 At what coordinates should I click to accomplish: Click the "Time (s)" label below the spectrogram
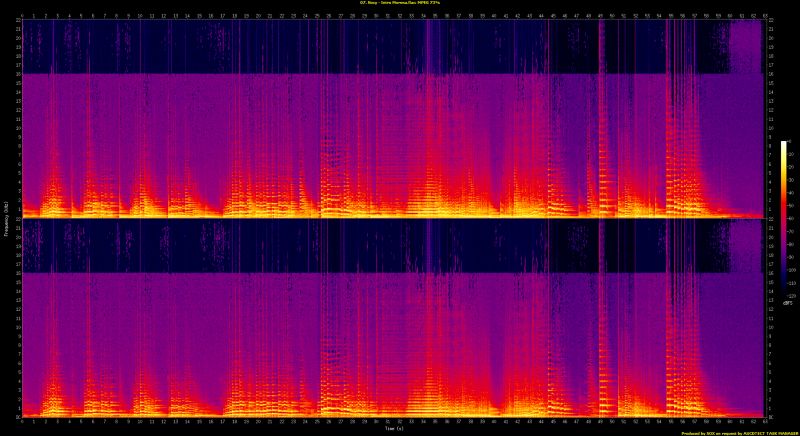coord(386,429)
